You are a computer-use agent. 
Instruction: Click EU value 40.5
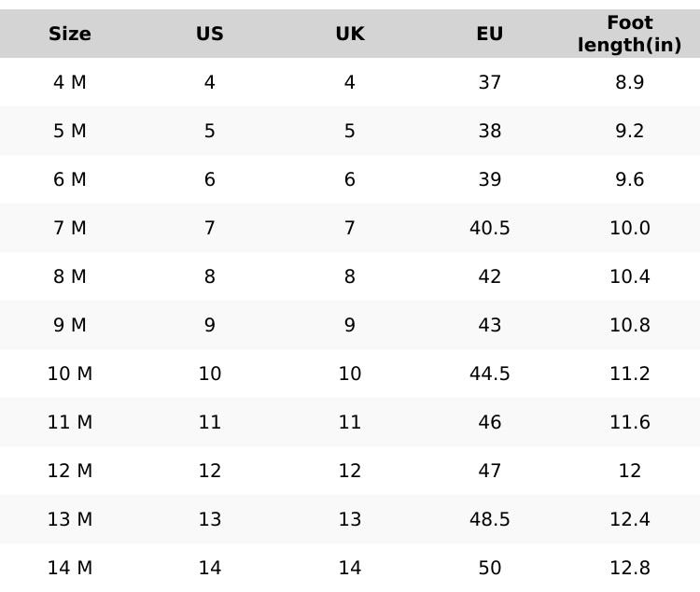pyautogui.click(x=490, y=229)
